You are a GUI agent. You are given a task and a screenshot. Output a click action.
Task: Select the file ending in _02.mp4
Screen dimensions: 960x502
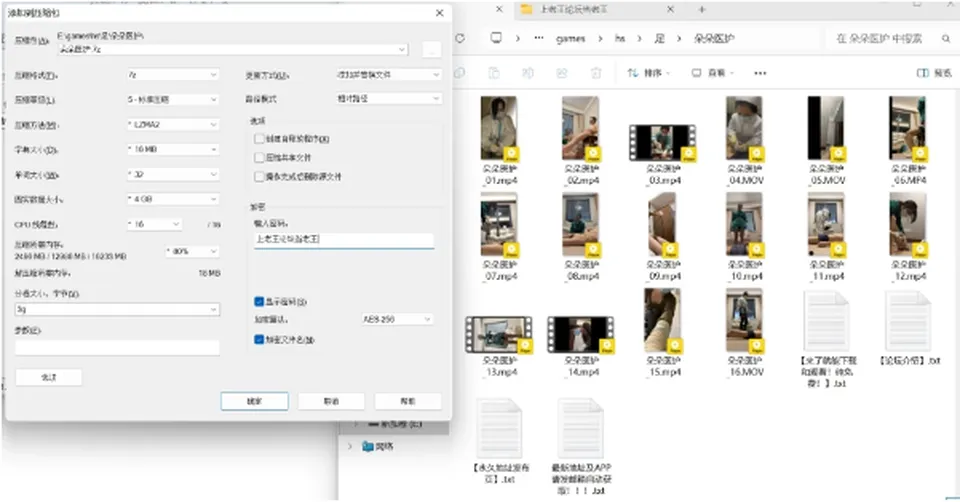581,141
